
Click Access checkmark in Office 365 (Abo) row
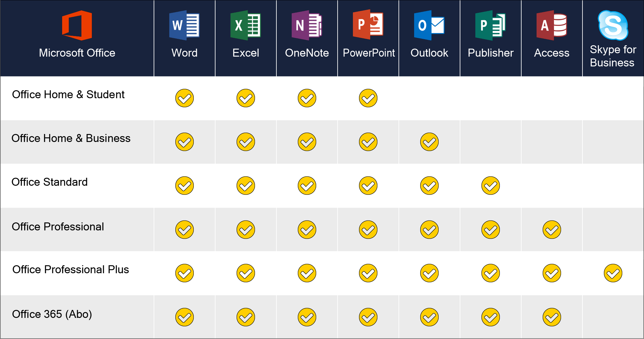tap(552, 317)
